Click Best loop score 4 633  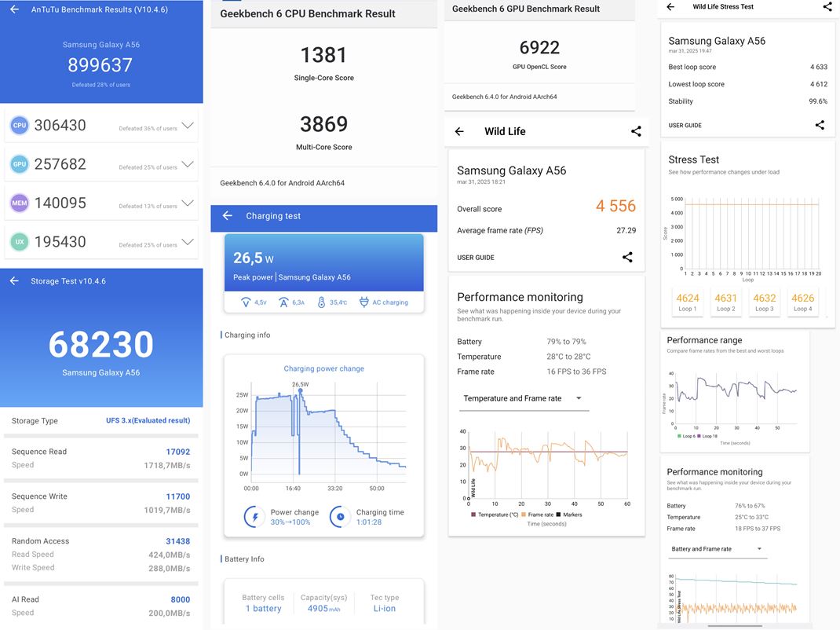click(819, 67)
